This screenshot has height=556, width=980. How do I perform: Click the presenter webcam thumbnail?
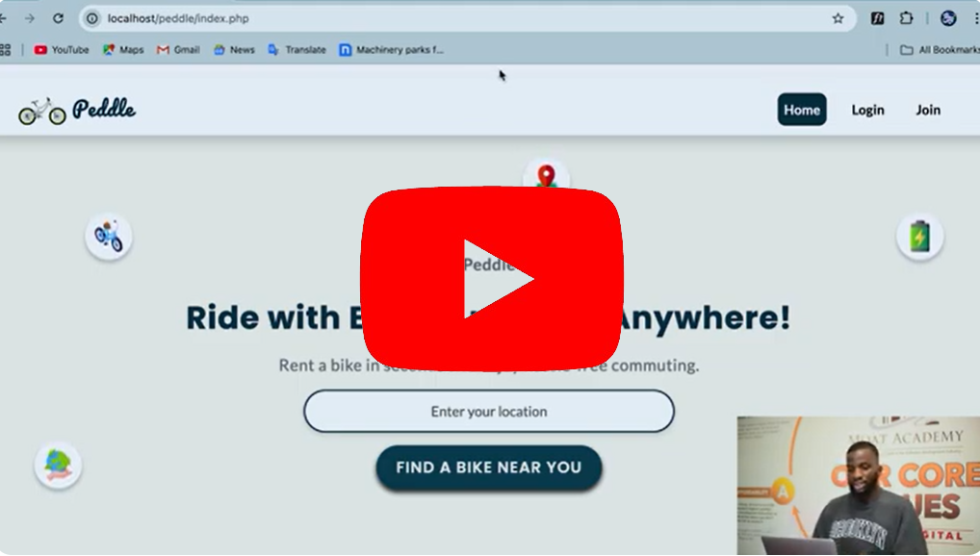click(858, 486)
